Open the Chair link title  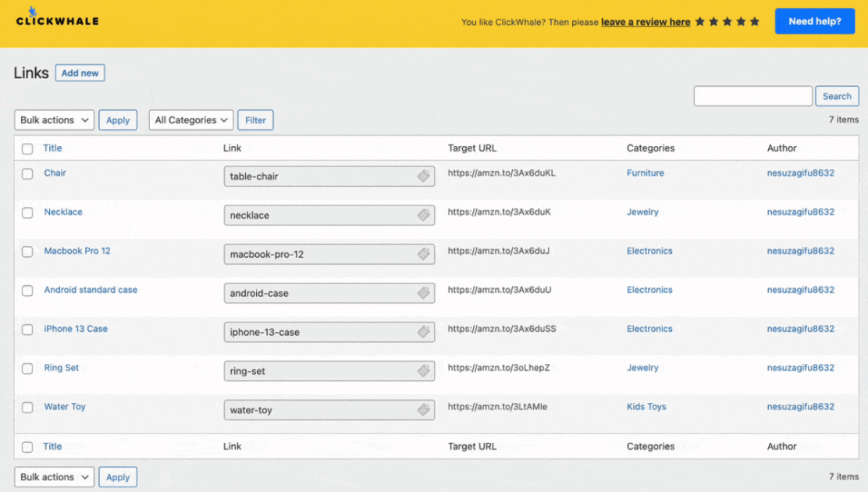55,173
